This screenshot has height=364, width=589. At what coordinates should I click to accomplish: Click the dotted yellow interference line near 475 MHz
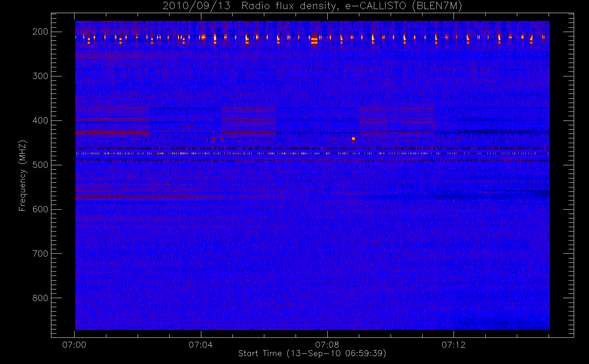(x=312, y=154)
